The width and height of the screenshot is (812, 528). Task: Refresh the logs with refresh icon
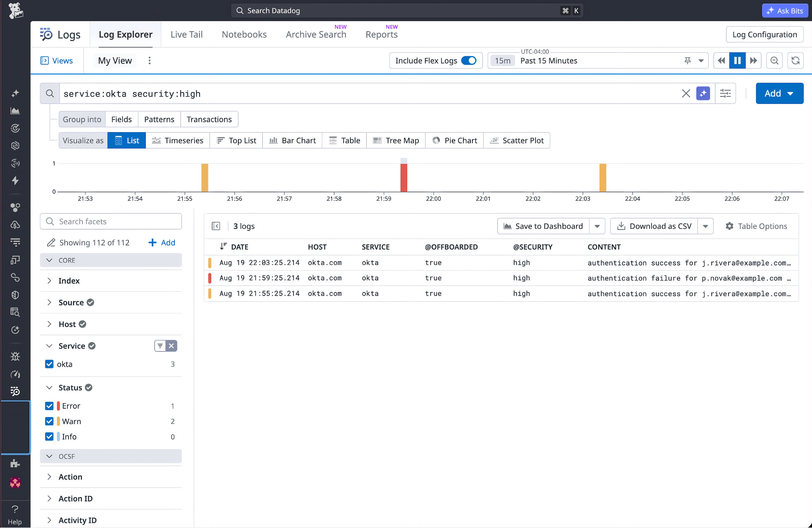coord(795,60)
